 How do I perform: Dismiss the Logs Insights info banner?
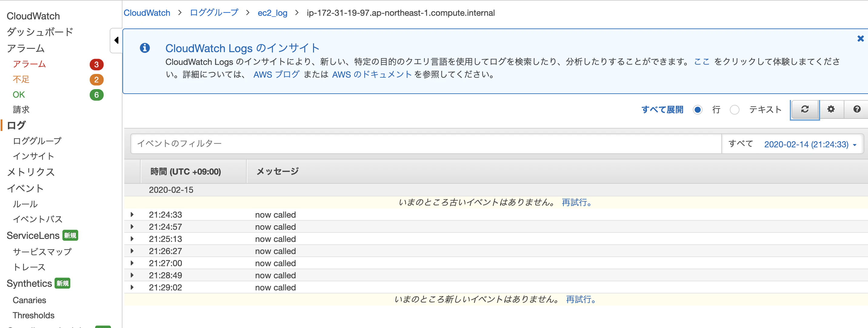(860, 39)
